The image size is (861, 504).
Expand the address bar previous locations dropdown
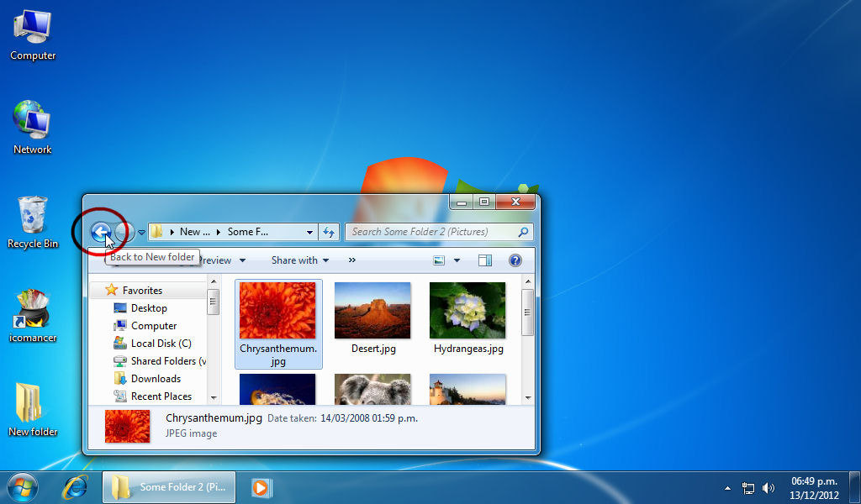coord(309,232)
